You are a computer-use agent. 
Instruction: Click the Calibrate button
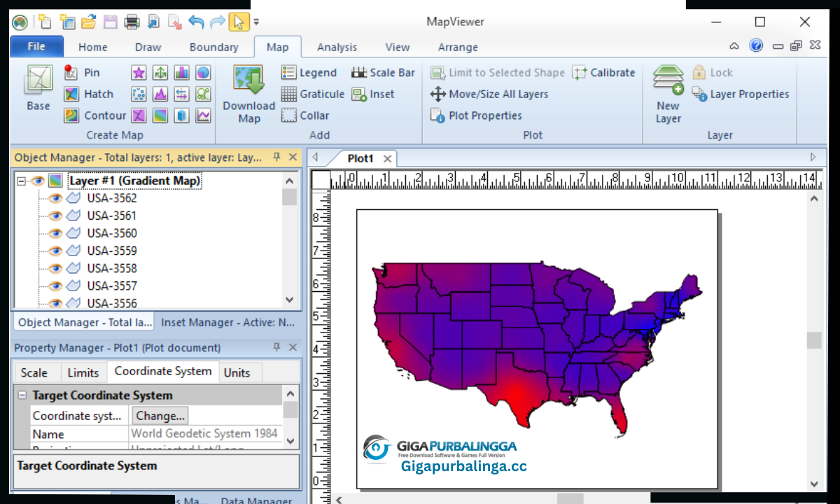[603, 72]
